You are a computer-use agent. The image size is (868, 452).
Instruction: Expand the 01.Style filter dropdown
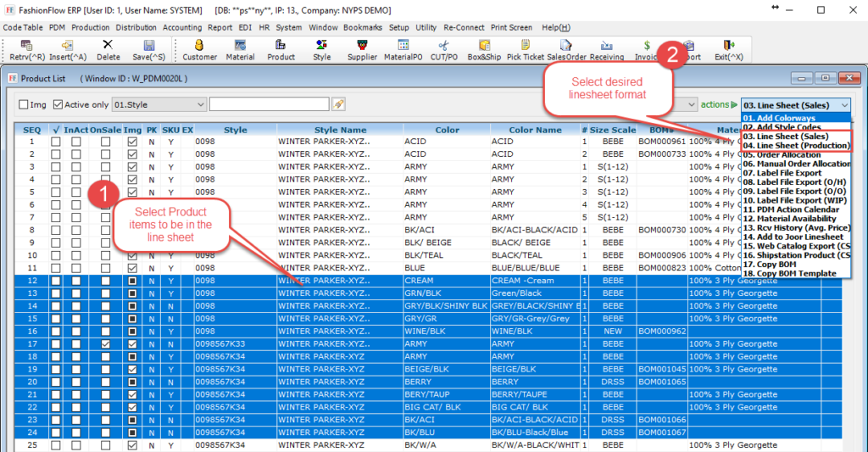point(200,104)
